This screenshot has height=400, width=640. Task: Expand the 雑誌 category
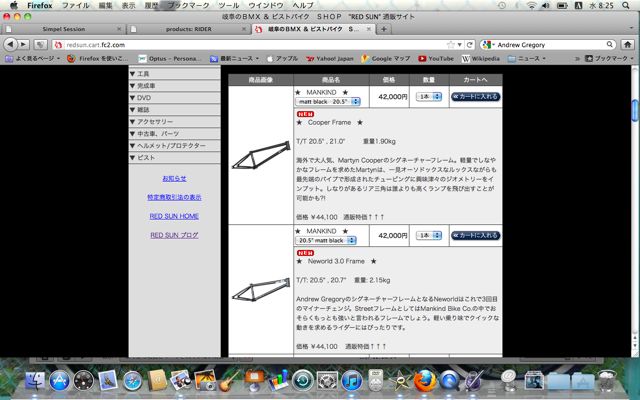[174, 110]
